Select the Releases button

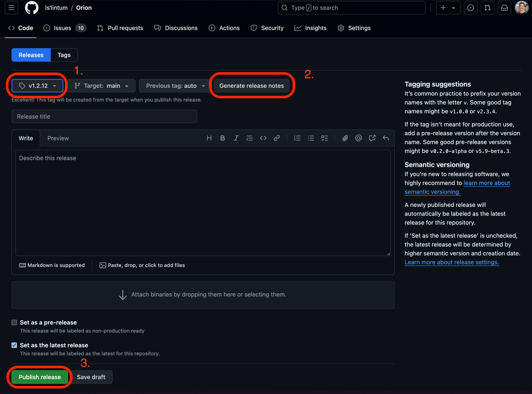click(31, 55)
